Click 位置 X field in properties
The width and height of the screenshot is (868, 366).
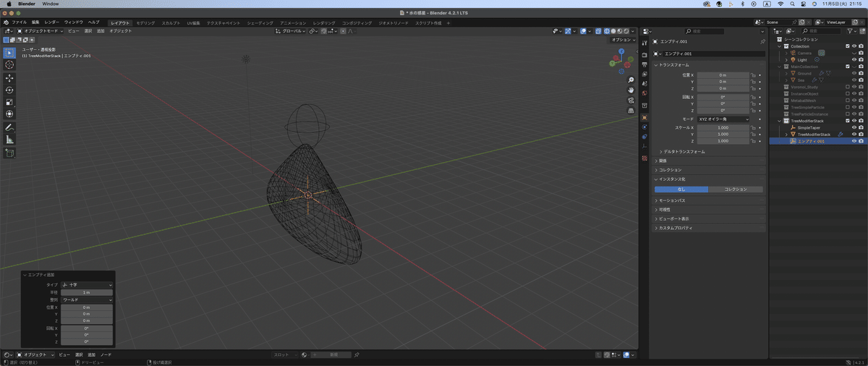click(722, 75)
